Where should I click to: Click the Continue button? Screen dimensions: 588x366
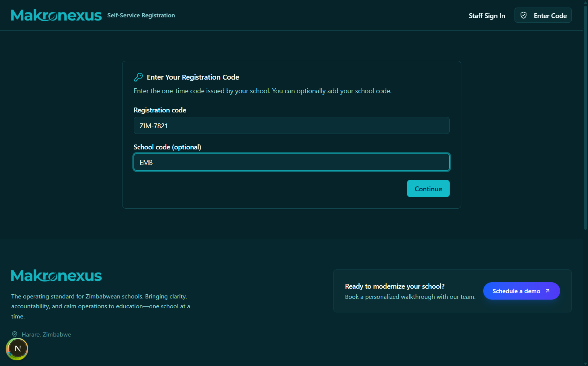(428, 189)
